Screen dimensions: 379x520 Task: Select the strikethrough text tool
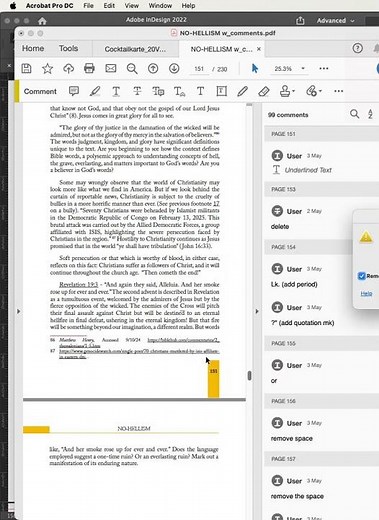point(137,91)
